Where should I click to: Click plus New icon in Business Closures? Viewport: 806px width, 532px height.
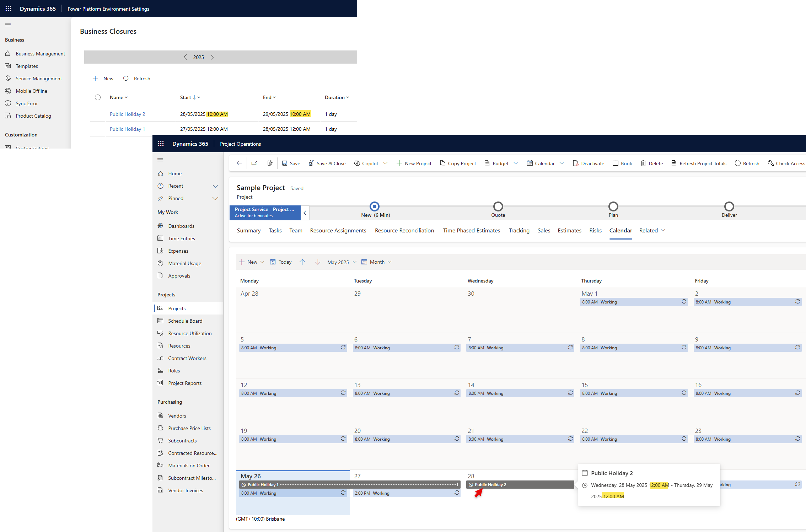click(95, 78)
